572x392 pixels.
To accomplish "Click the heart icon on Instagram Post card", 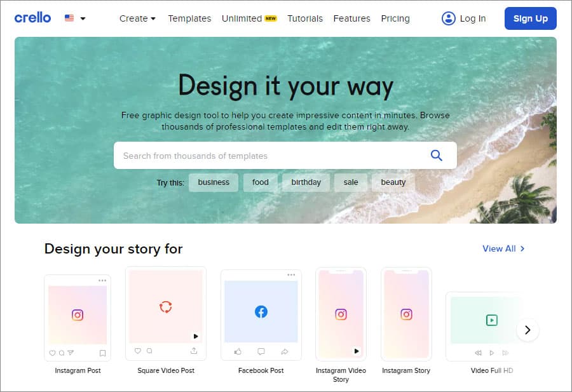I will click(52, 353).
